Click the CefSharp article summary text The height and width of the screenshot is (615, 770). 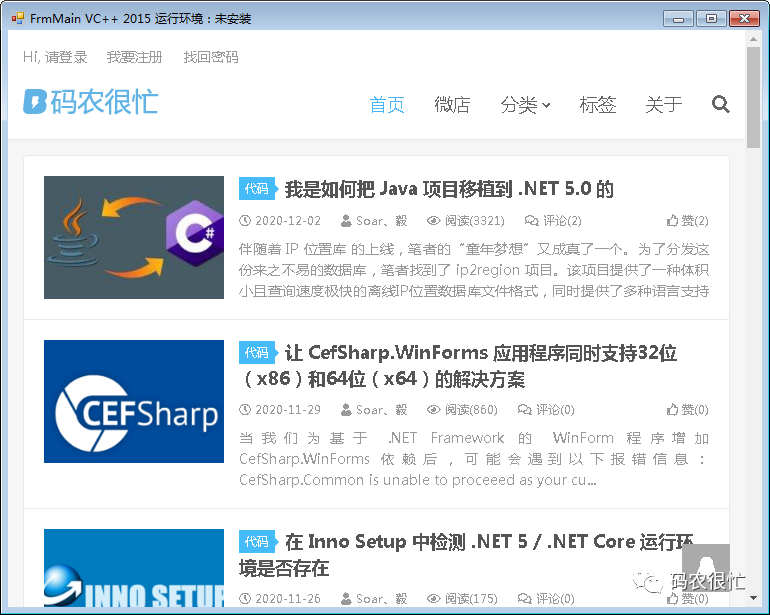coord(474,459)
